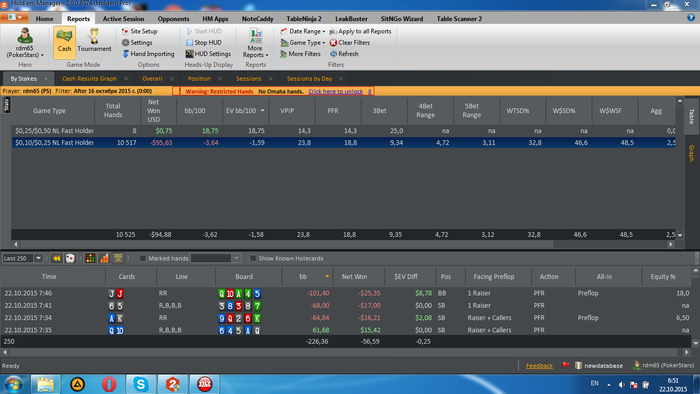The width and height of the screenshot is (700, 394).
Task: Open the Graph side panel tab
Action: 692,153
